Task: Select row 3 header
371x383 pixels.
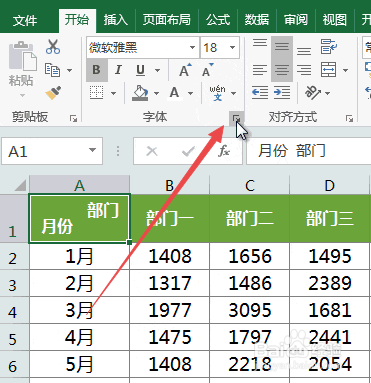Action: click(x=14, y=284)
